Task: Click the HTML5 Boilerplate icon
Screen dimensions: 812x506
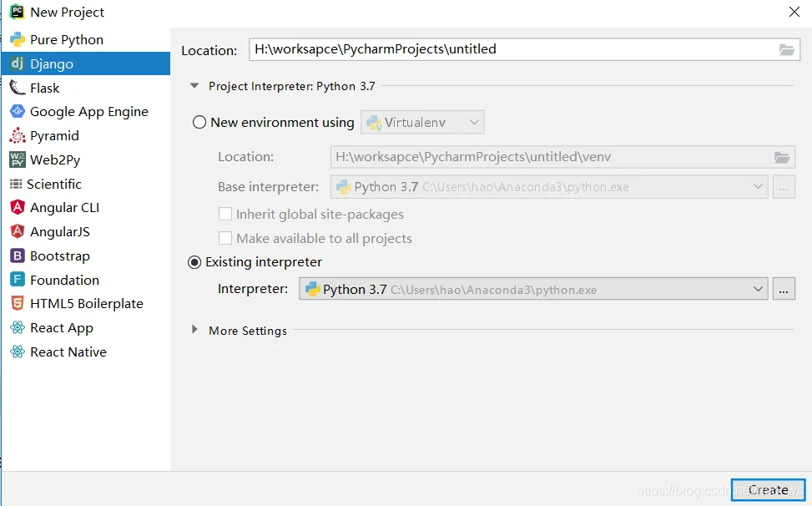Action: tap(17, 303)
